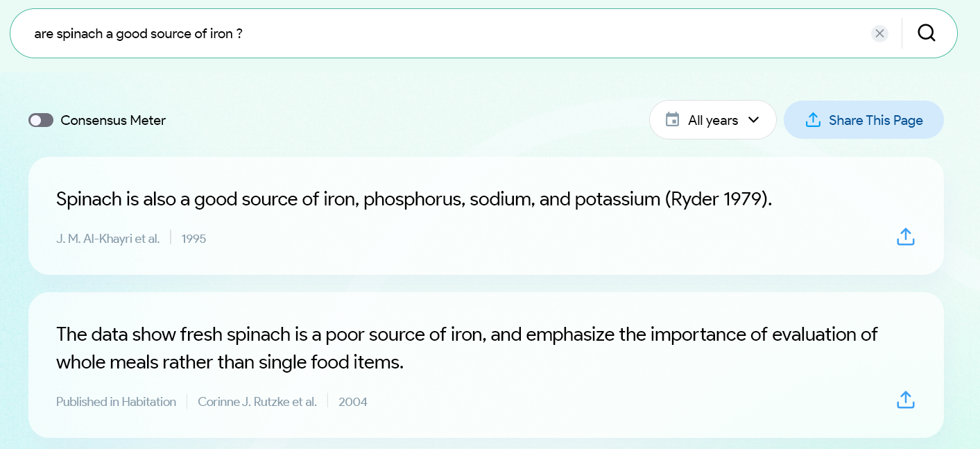
Task: Click the upload icon inside Share This Page
Action: click(x=813, y=120)
